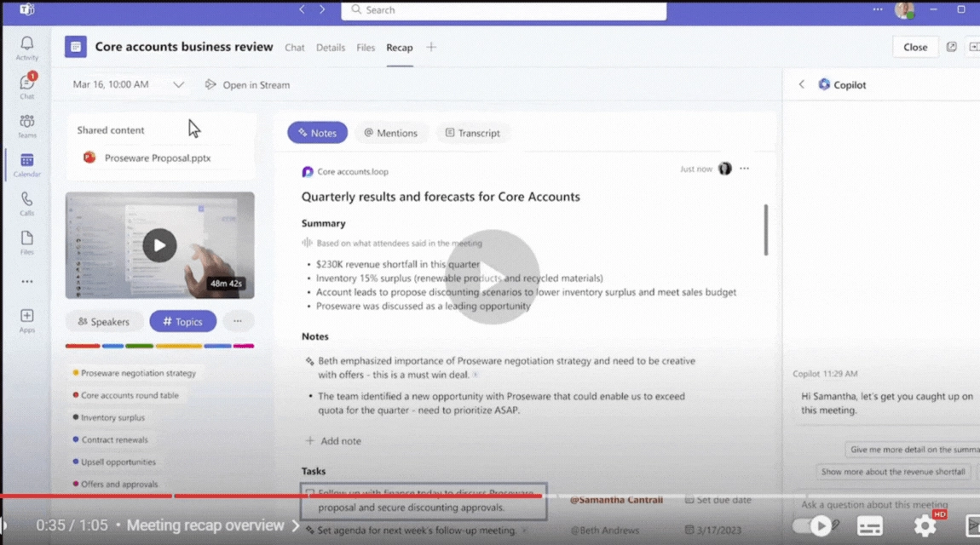Seek on the red video progress bar
The height and width of the screenshot is (545, 980).
click(x=271, y=496)
